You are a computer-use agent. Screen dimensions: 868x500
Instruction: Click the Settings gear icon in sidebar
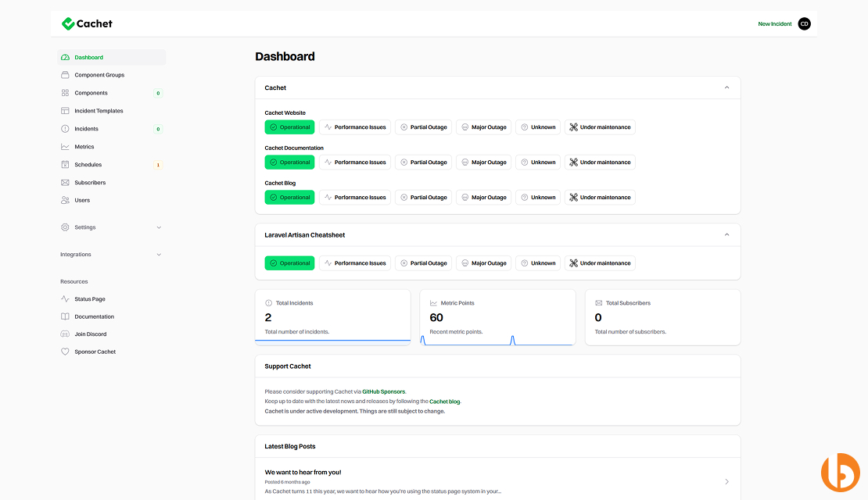point(65,227)
